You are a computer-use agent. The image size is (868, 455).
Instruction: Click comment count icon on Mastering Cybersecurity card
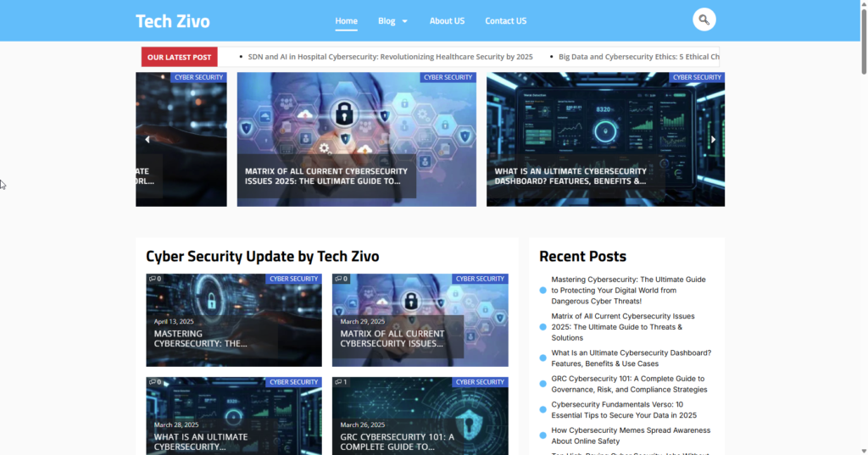pos(153,279)
